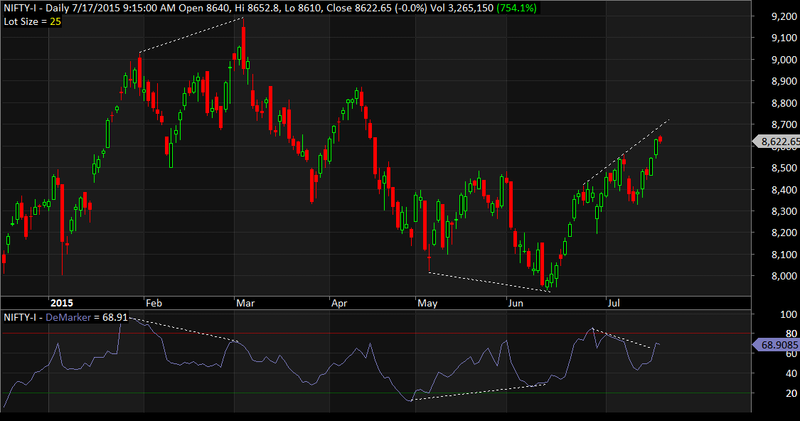800x421 pixels.
Task: Click the 20 level on DeMarker scale
Action: tap(791, 393)
